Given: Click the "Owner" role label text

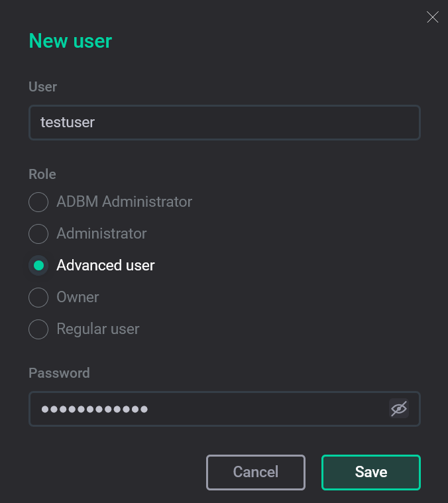Looking at the screenshot, I should click(78, 297).
